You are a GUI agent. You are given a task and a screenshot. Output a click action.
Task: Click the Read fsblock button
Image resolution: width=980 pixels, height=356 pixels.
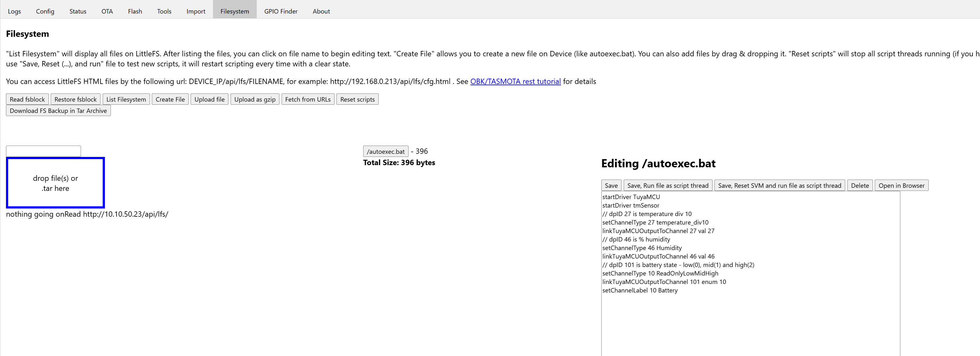pos(27,99)
